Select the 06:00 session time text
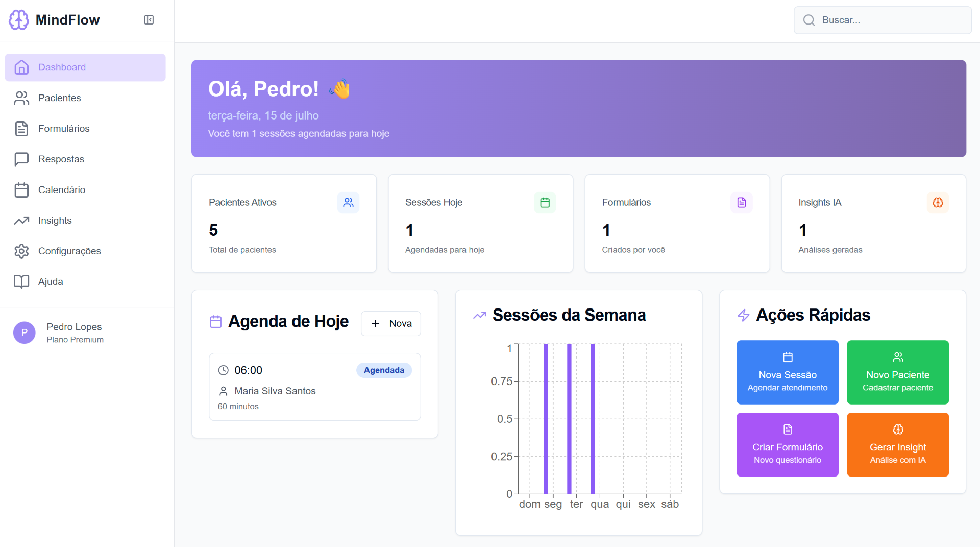 [x=248, y=370]
